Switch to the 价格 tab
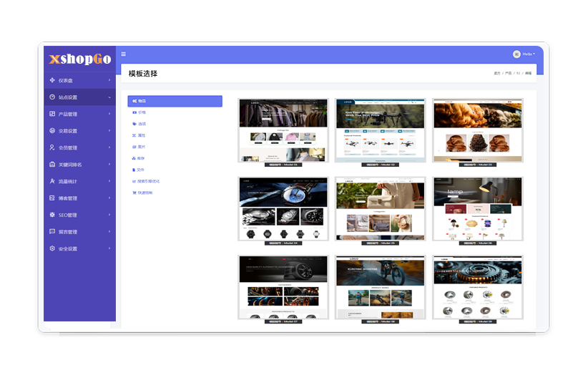 pyautogui.click(x=141, y=112)
